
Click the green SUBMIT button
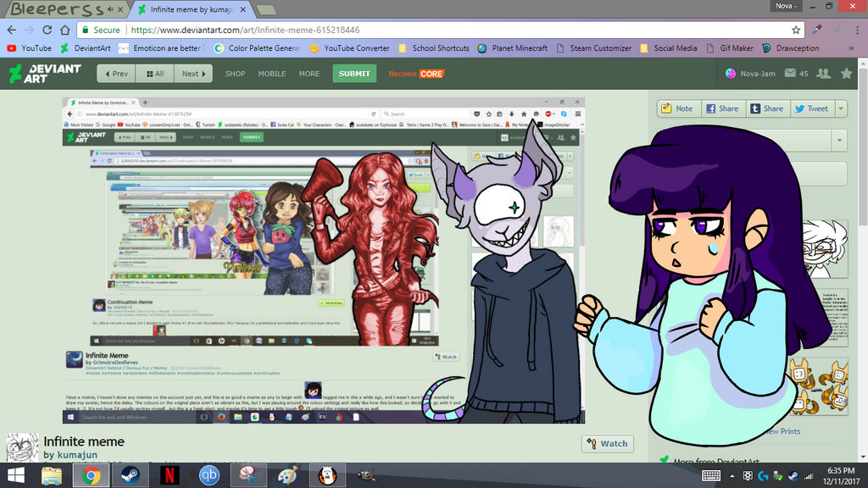[x=354, y=74]
